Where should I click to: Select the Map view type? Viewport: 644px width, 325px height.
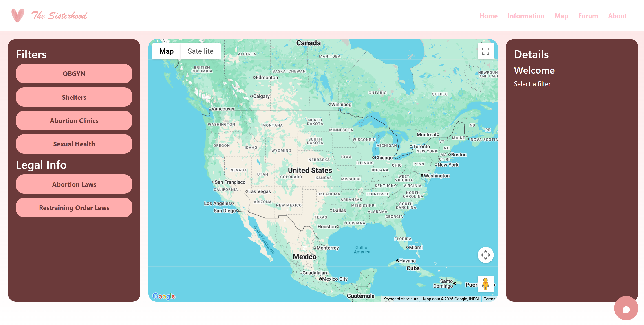pyautogui.click(x=166, y=51)
